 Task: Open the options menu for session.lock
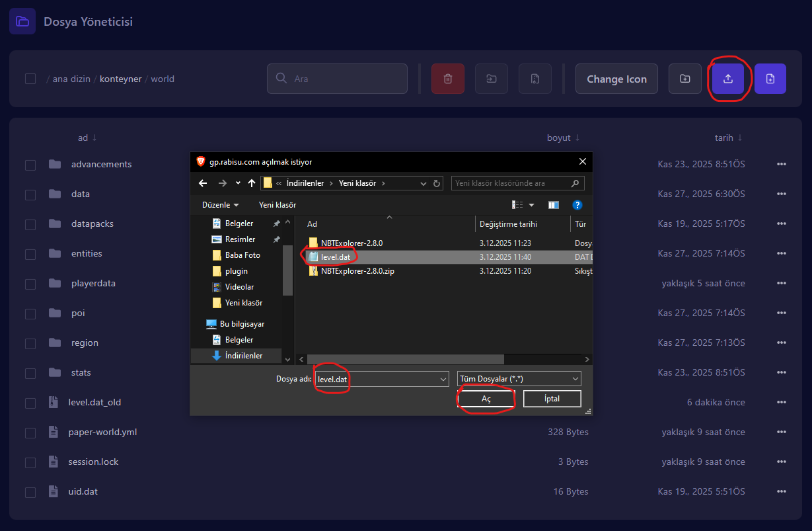[x=782, y=462]
